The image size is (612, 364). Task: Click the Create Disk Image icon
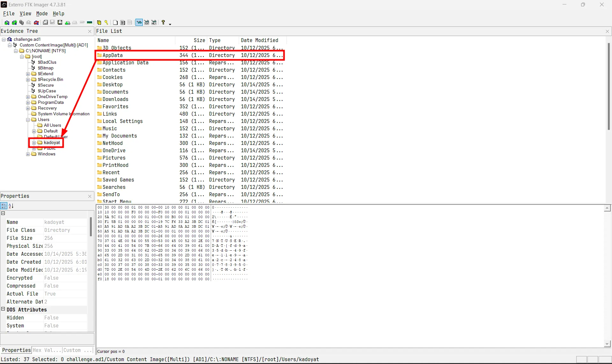pyautogui.click(x=45, y=23)
